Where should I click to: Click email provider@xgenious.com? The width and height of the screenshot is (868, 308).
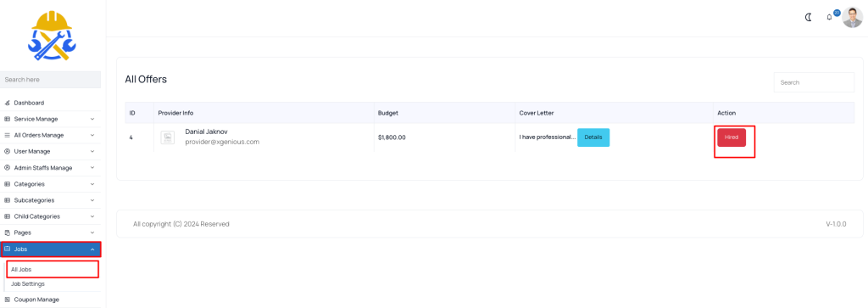(x=222, y=142)
